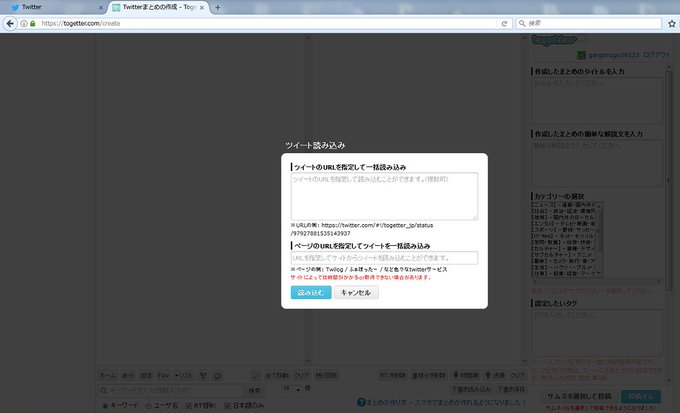This screenshot has width=680, height=413.
Task: Click the green padlock security icon
Action: pos(33,23)
